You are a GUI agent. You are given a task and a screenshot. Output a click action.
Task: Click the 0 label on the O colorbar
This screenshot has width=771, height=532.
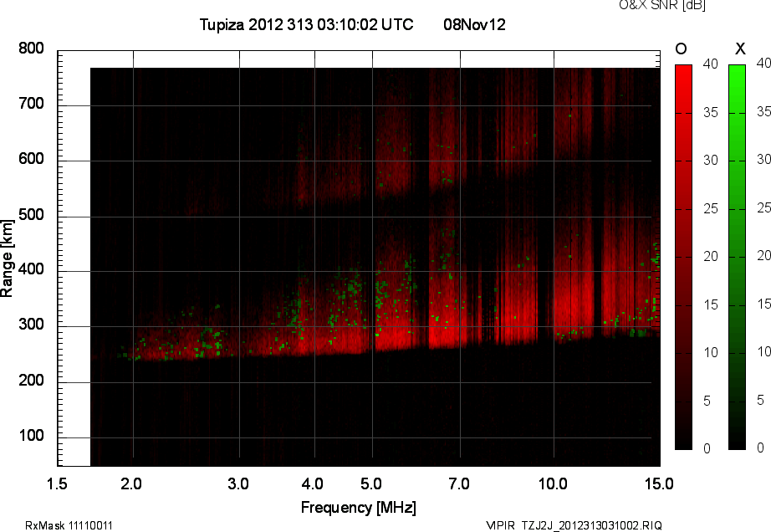click(707, 448)
